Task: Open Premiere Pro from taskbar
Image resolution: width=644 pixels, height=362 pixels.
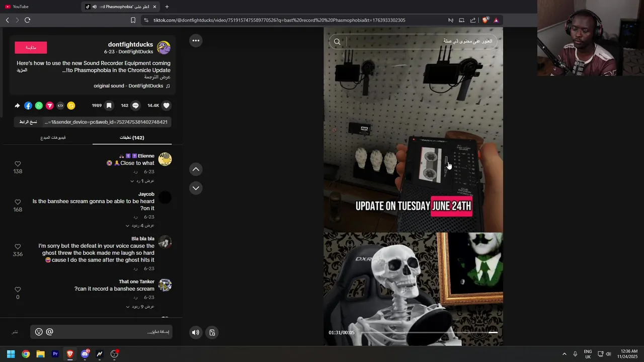Action: pyautogui.click(x=55, y=354)
